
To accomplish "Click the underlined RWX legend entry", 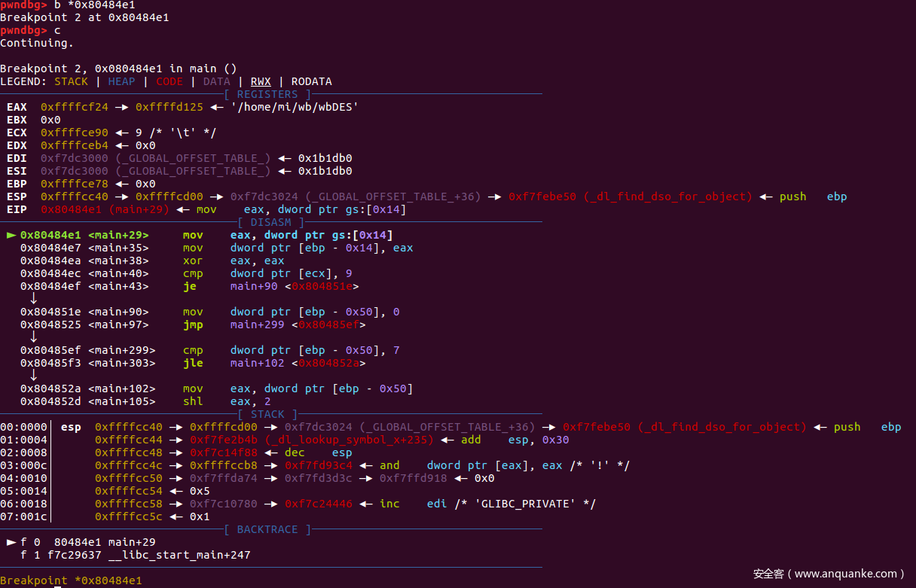I will click(261, 81).
